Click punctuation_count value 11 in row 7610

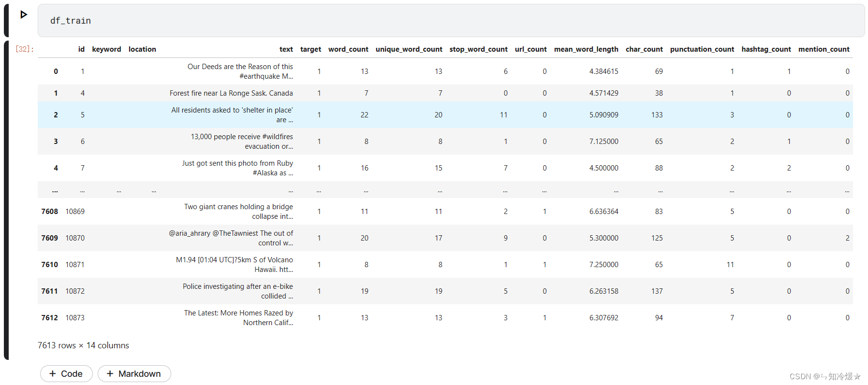point(730,265)
